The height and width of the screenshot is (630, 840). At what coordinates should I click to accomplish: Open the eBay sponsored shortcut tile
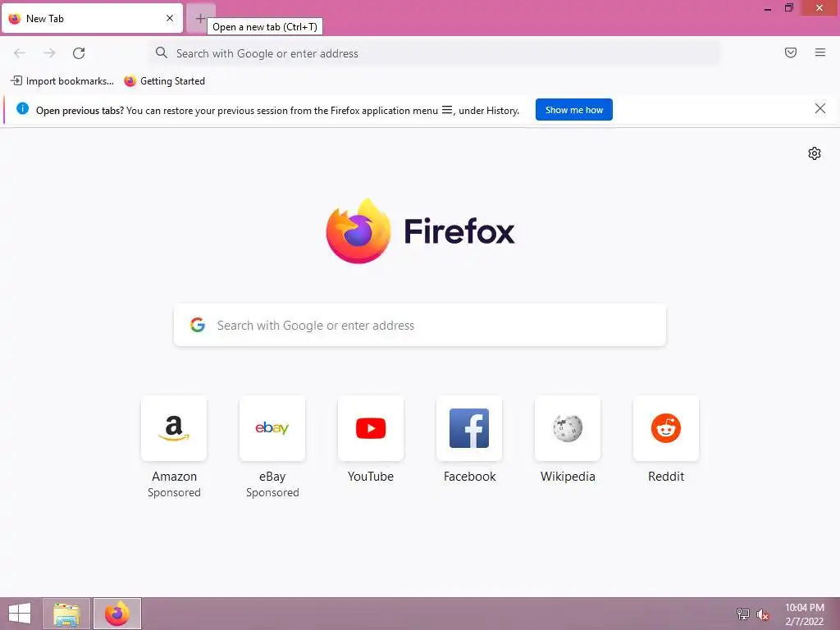[x=272, y=428]
